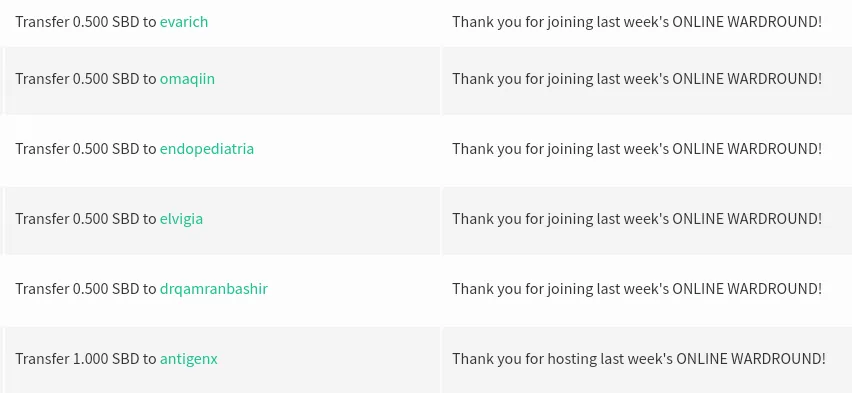Open the endopediatria profile link
This screenshot has height=393, width=852.
[206, 149]
